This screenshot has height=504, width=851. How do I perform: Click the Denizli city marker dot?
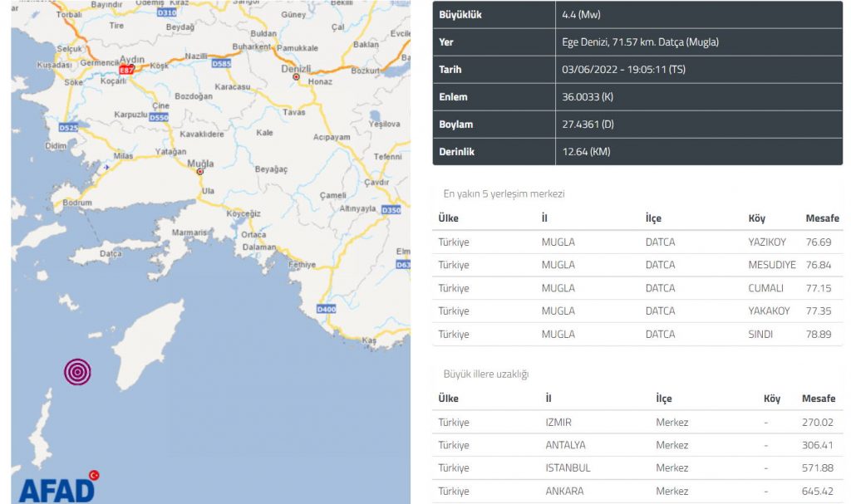295,76
